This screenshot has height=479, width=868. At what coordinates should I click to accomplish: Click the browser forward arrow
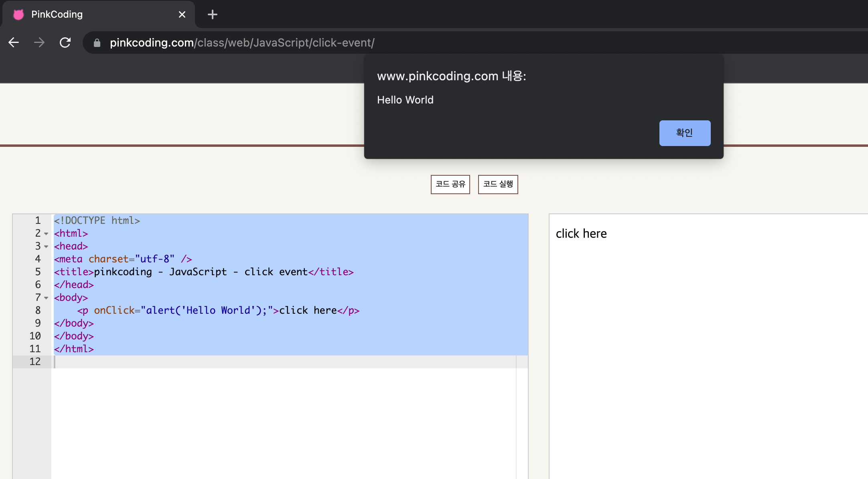(x=39, y=43)
